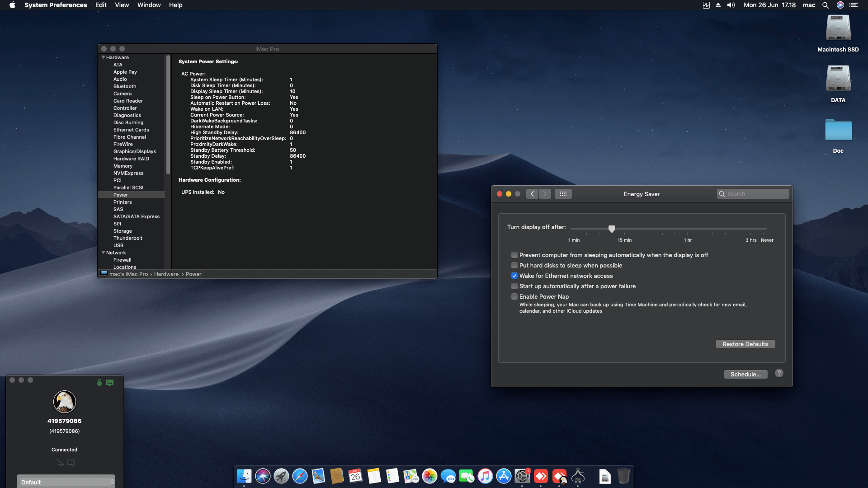Image resolution: width=868 pixels, height=488 pixels.
Task: Uncheck Wake for Ethernet network access
Action: tap(514, 276)
